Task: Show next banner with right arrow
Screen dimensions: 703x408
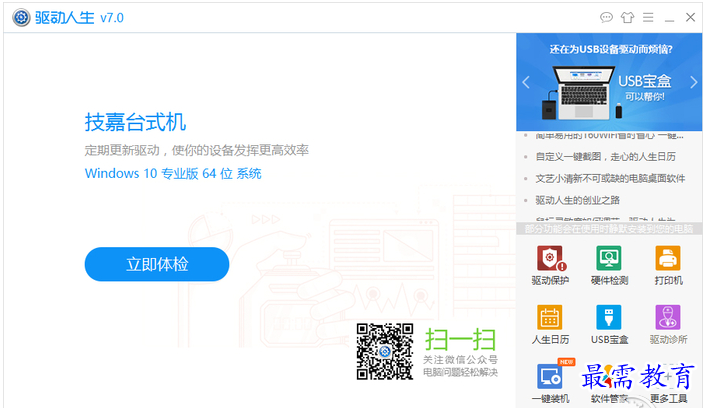Action: pyautogui.click(x=693, y=82)
